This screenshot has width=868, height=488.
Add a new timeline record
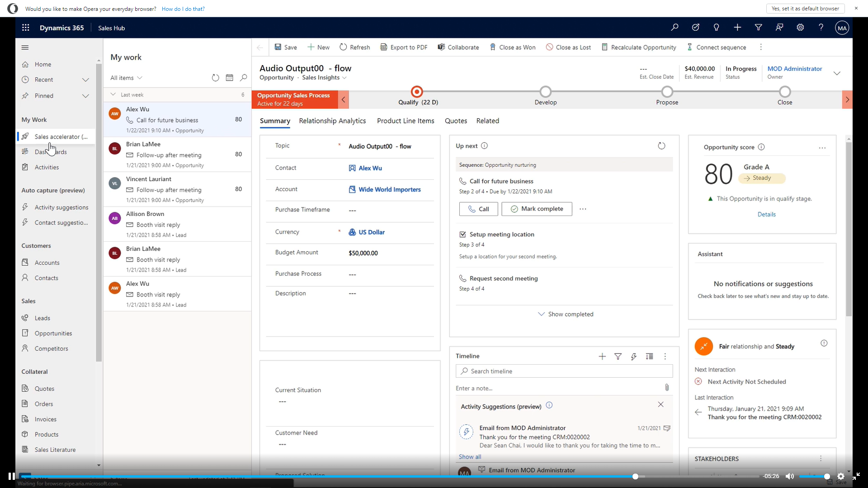coord(602,357)
